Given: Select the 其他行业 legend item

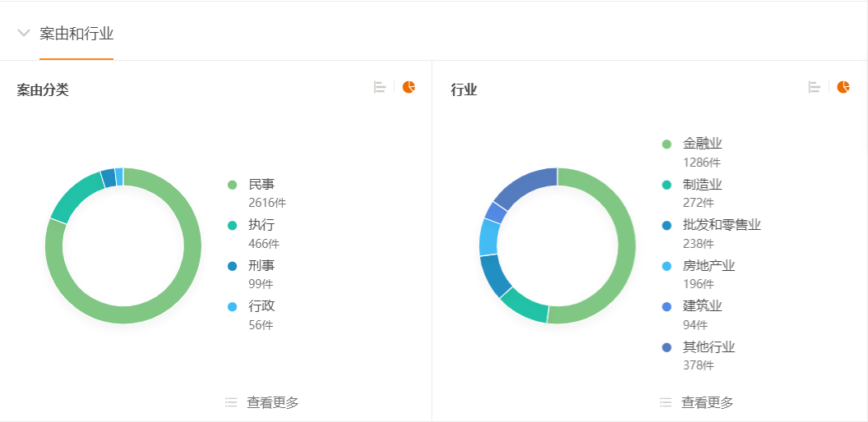Looking at the screenshot, I should [x=709, y=346].
